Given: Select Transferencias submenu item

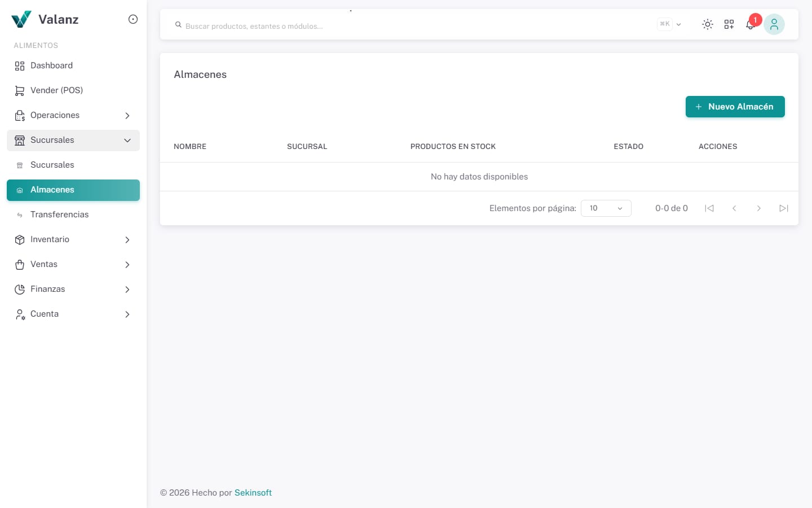Looking at the screenshot, I should click(x=73, y=214).
